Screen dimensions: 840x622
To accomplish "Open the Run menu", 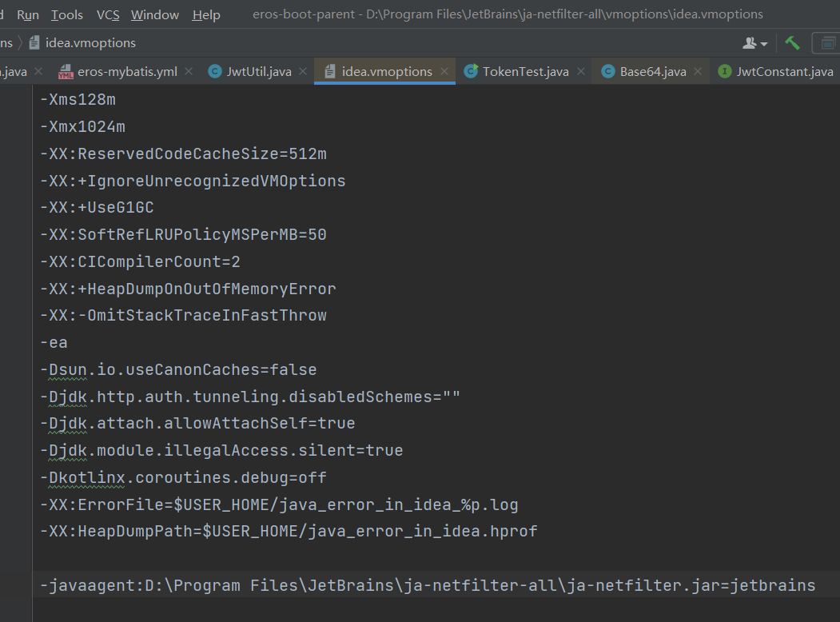I will click(x=27, y=14).
